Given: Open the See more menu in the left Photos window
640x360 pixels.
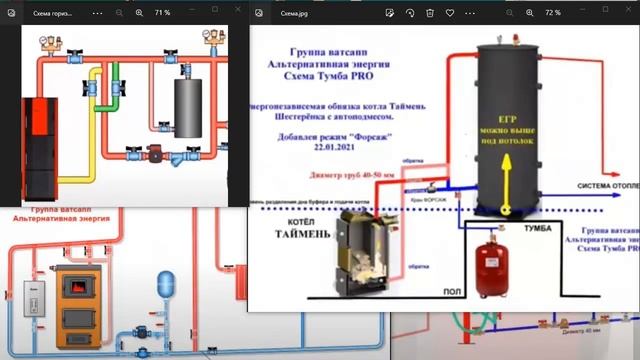Looking at the screenshot, I should pyautogui.click(x=97, y=13).
